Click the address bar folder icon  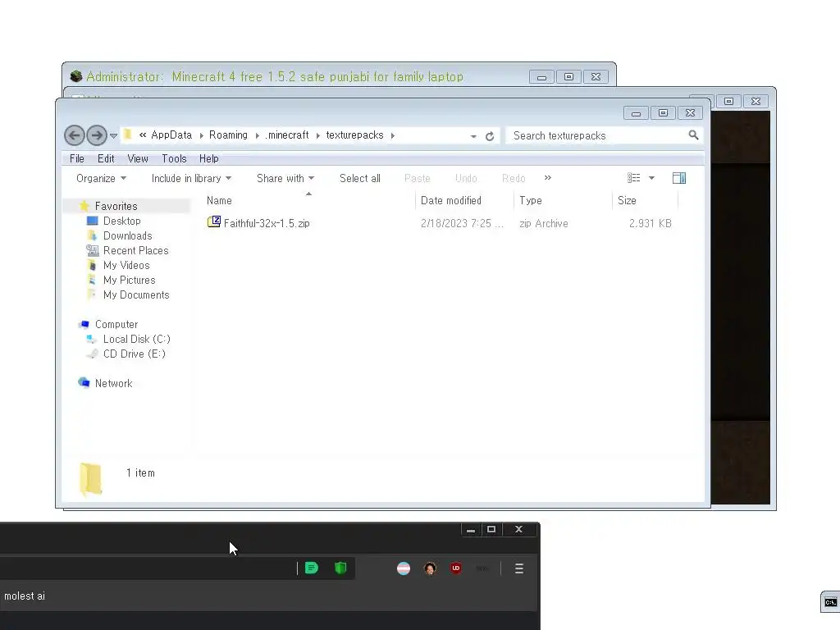coord(127,135)
